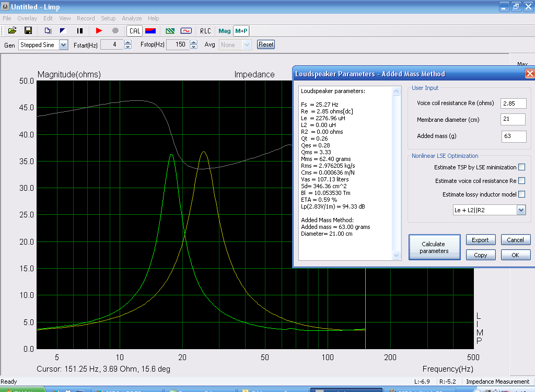Image resolution: width=535 pixels, height=392 pixels.
Task: Select the 'Fs = 25.27 Hz' line
Action: click(x=320, y=105)
